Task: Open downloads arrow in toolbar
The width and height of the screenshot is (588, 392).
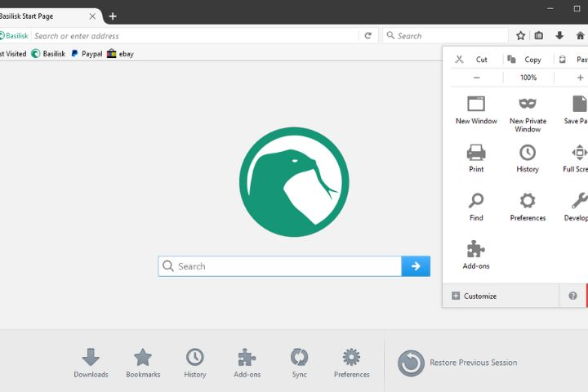Action: tap(559, 36)
